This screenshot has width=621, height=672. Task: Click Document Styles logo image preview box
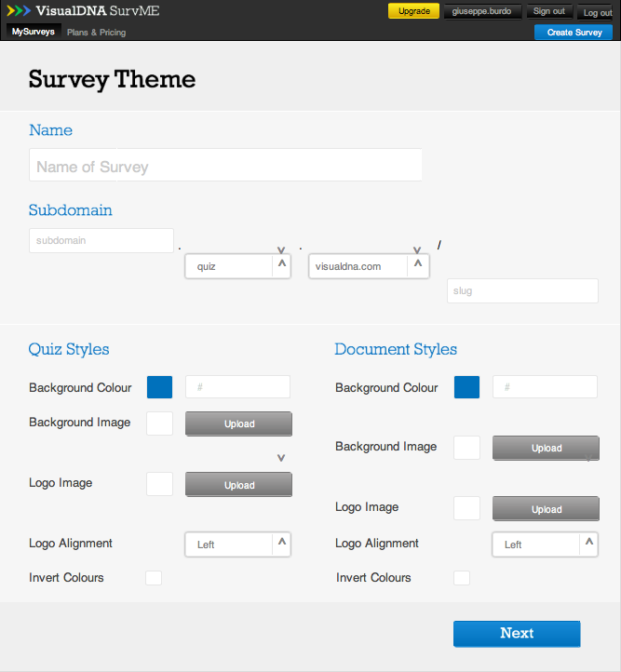pos(466,508)
